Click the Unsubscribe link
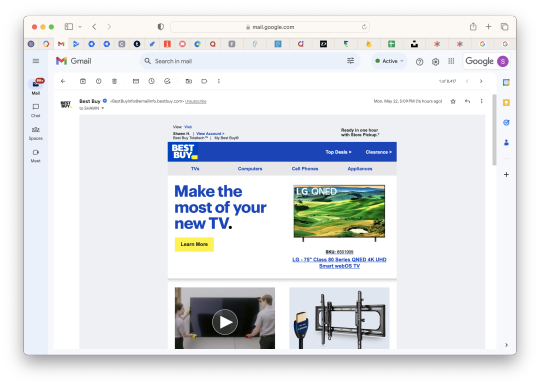Viewport: 540px width, 386px height. 196,101
